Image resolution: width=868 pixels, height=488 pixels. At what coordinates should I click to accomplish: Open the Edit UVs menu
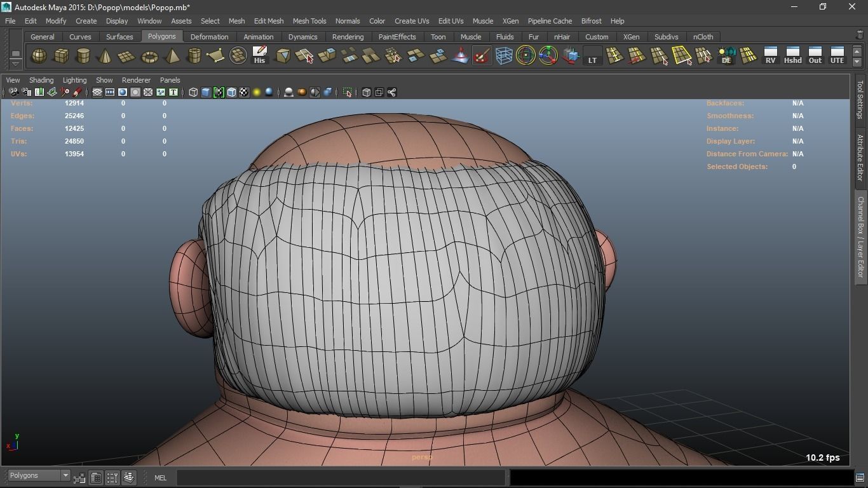pos(451,21)
